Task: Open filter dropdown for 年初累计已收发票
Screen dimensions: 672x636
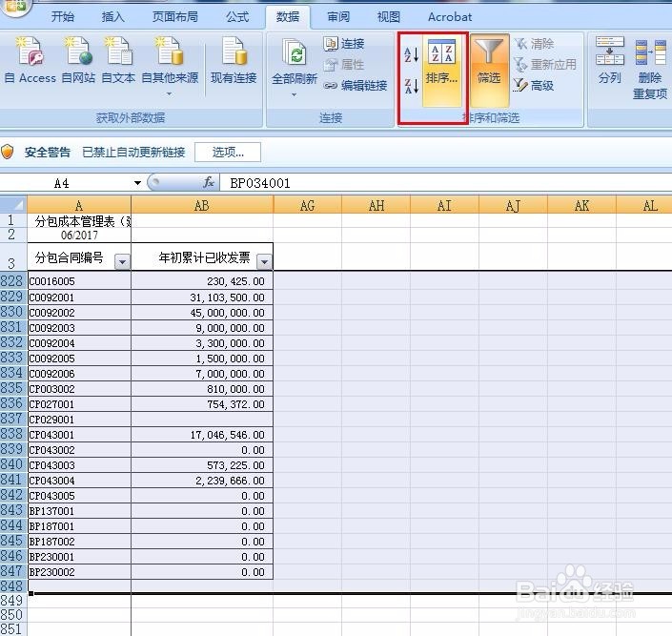Action: coord(264,261)
